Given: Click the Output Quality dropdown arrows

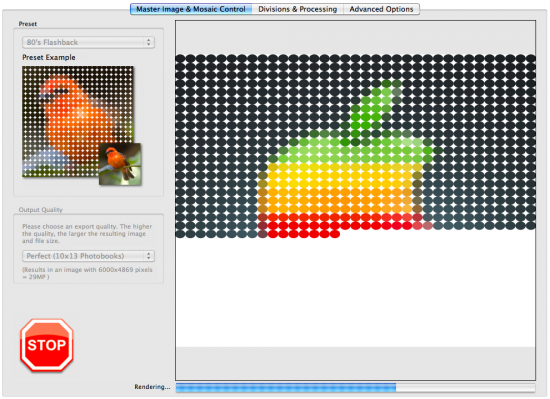Looking at the screenshot, I should 149,256.
